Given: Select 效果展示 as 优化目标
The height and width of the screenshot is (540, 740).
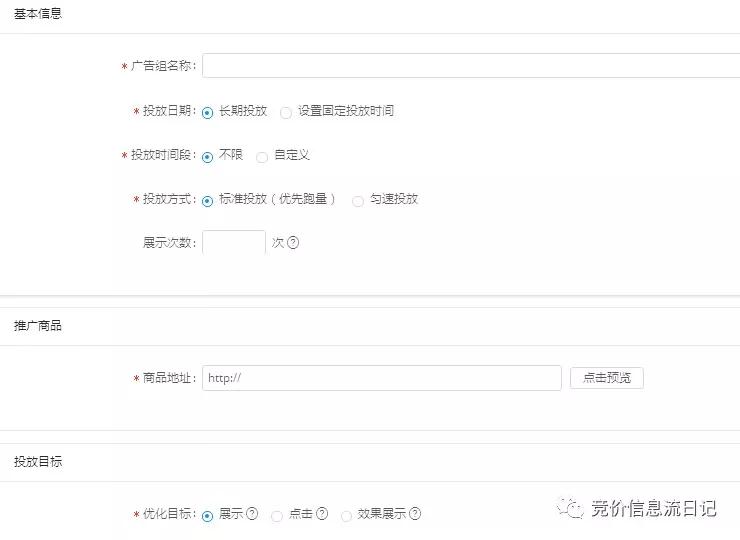Looking at the screenshot, I should 346,516.
